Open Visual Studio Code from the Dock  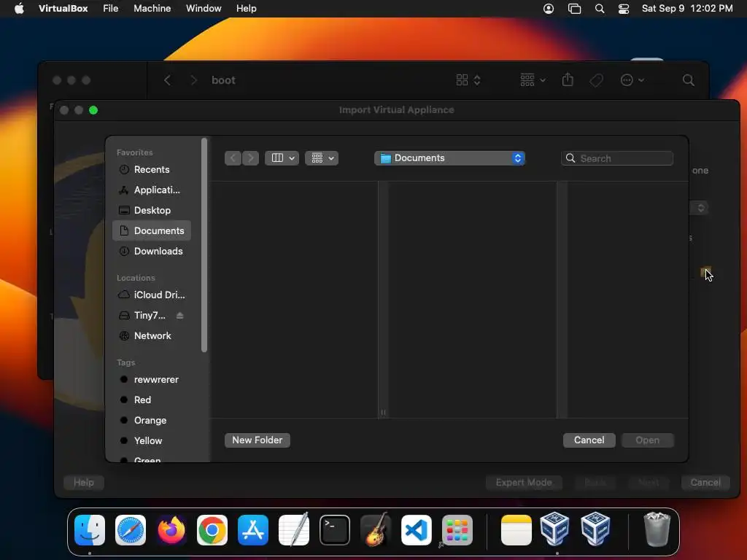point(417,529)
